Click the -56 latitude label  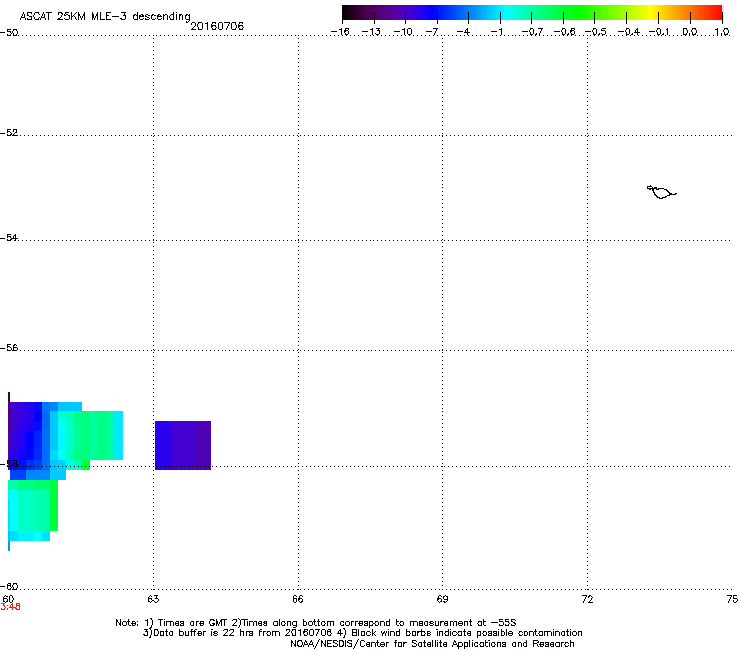click(x=9, y=348)
